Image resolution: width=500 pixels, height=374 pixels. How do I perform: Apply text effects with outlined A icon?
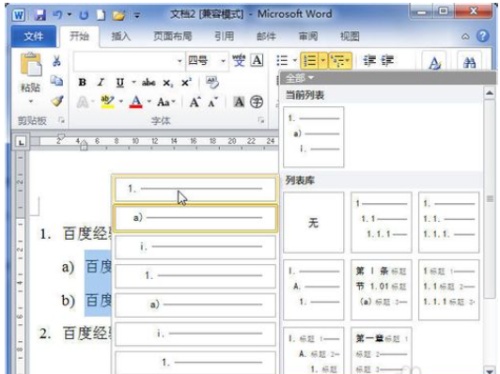(x=83, y=102)
